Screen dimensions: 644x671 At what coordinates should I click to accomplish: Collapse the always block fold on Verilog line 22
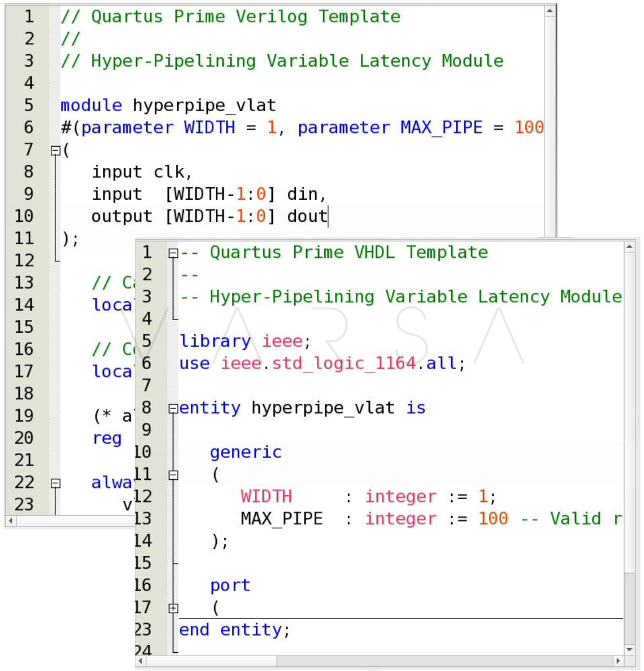[x=55, y=483]
